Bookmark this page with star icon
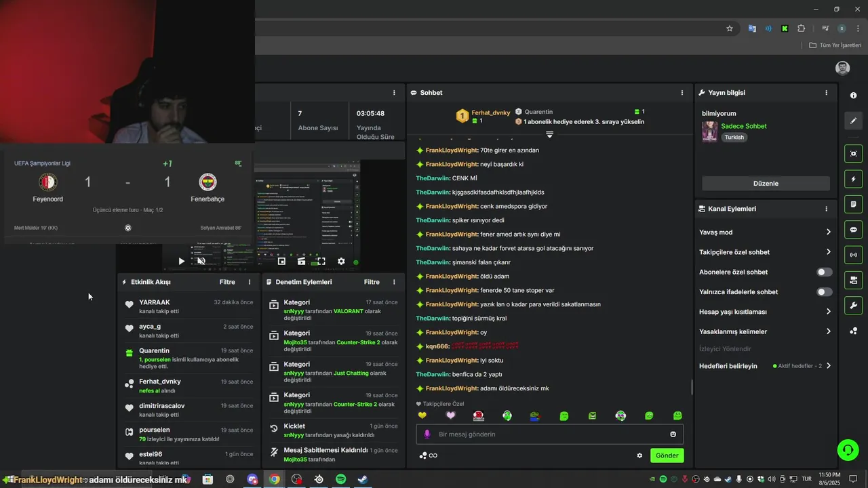The height and width of the screenshot is (488, 868). click(730, 28)
